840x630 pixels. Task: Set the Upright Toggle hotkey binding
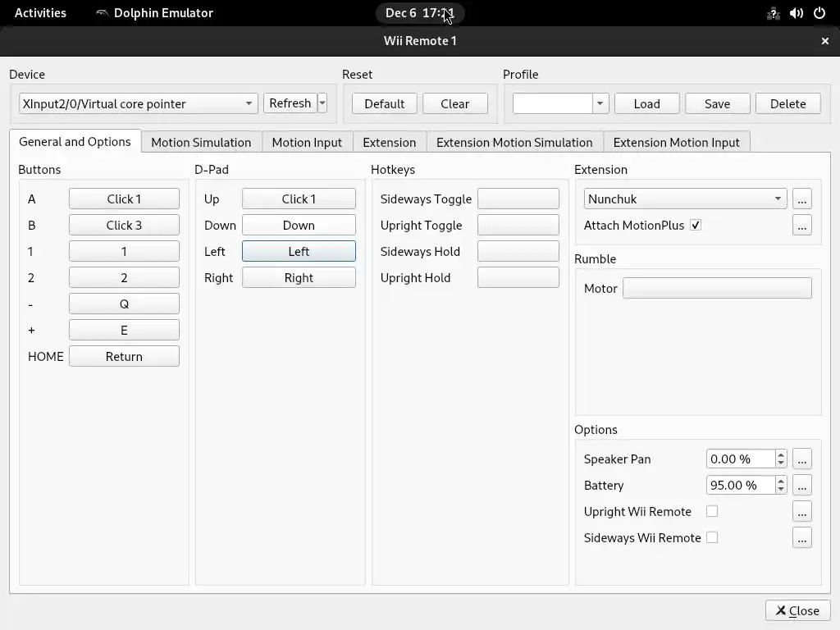pyautogui.click(x=518, y=225)
